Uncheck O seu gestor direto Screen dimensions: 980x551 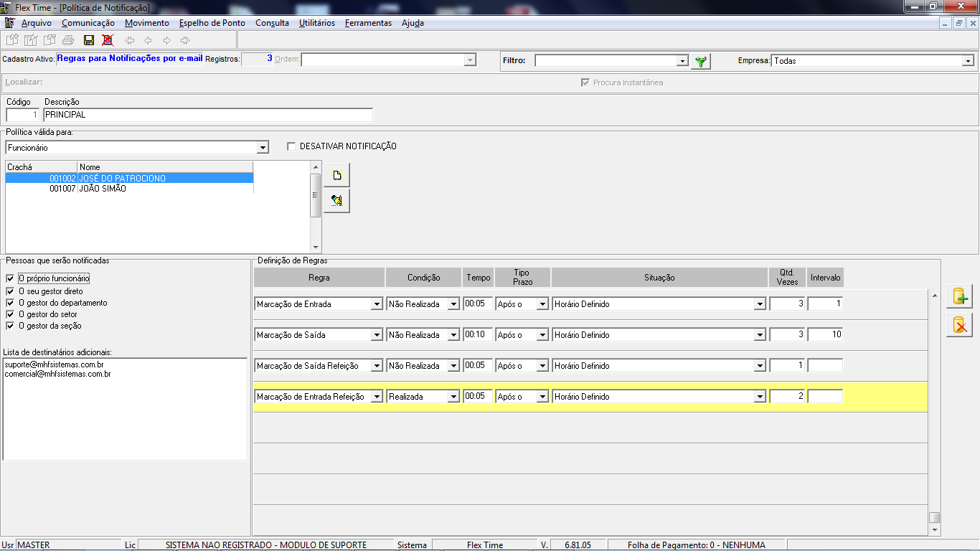coord(10,292)
